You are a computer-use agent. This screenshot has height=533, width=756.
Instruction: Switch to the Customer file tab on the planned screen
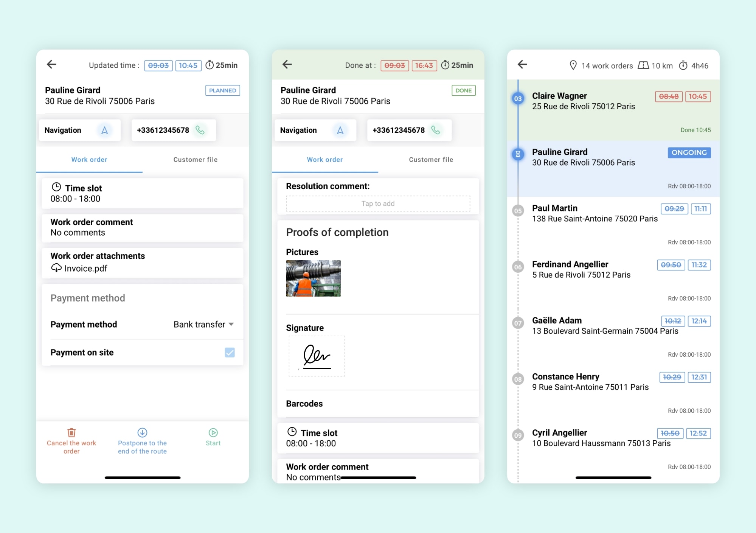(x=195, y=160)
